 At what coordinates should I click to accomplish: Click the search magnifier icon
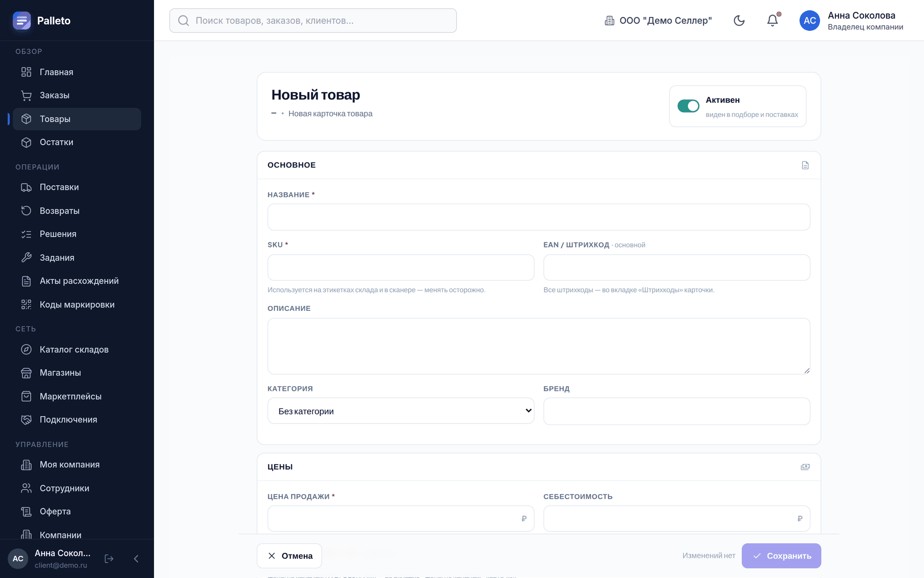point(184,21)
